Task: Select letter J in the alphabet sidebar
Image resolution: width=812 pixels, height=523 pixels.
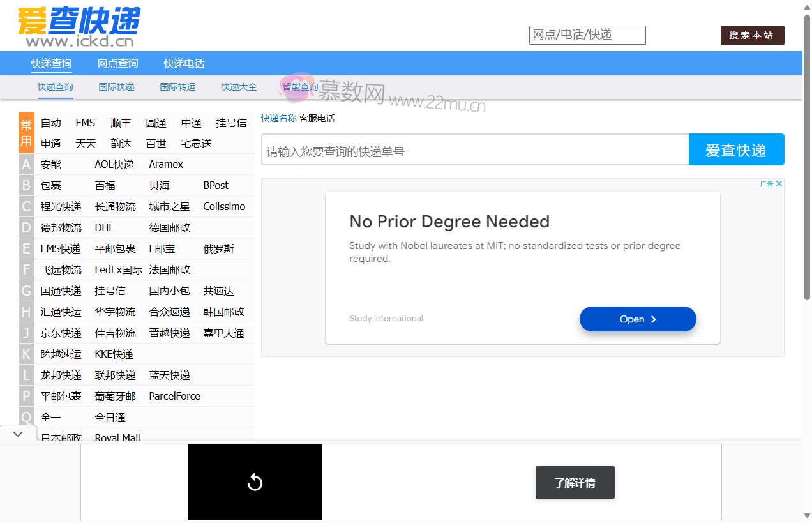Action: [26, 333]
